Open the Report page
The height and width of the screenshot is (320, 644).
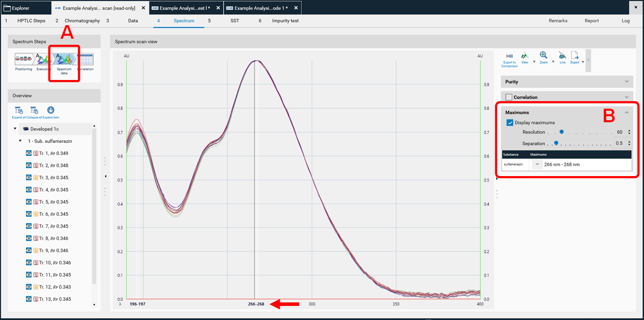592,21
